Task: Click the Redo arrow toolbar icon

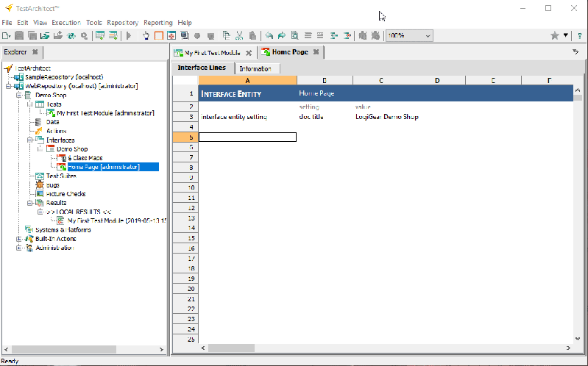Action: coord(282,35)
